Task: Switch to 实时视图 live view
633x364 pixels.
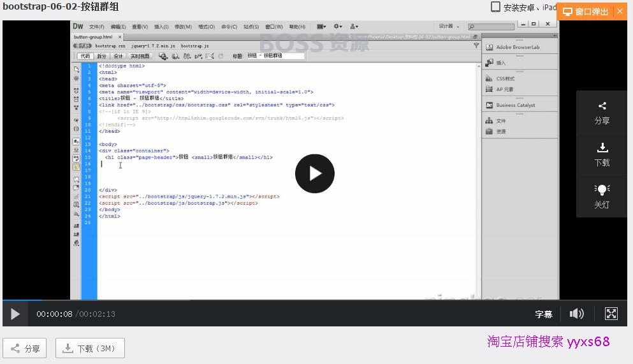Action: point(140,56)
